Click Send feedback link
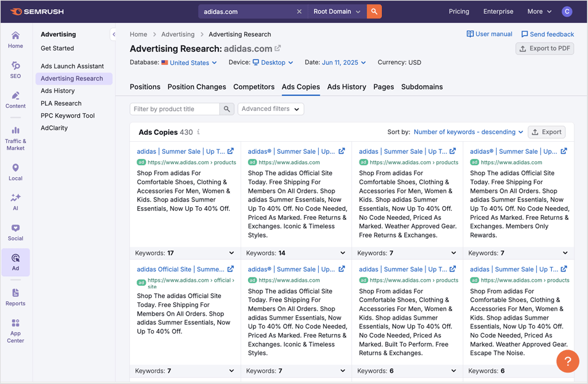Image resolution: width=588 pixels, height=384 pixels. (x=547, y=34)
